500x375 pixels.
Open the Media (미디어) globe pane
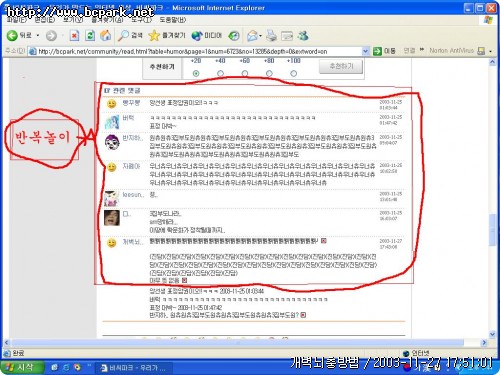[x=207, y=35]
